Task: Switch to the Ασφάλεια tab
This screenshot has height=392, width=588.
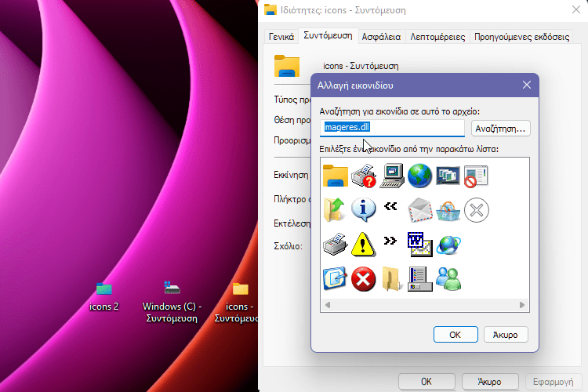Action: pyautogui.click(x=381, y=37)
